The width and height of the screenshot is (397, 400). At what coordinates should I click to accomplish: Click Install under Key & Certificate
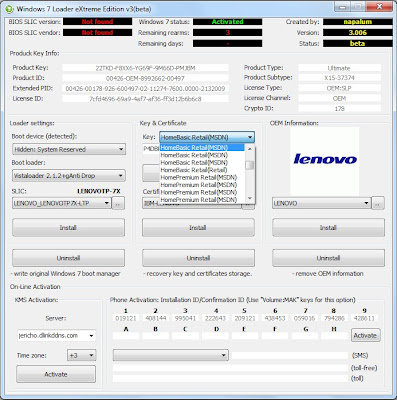(198, 228)
